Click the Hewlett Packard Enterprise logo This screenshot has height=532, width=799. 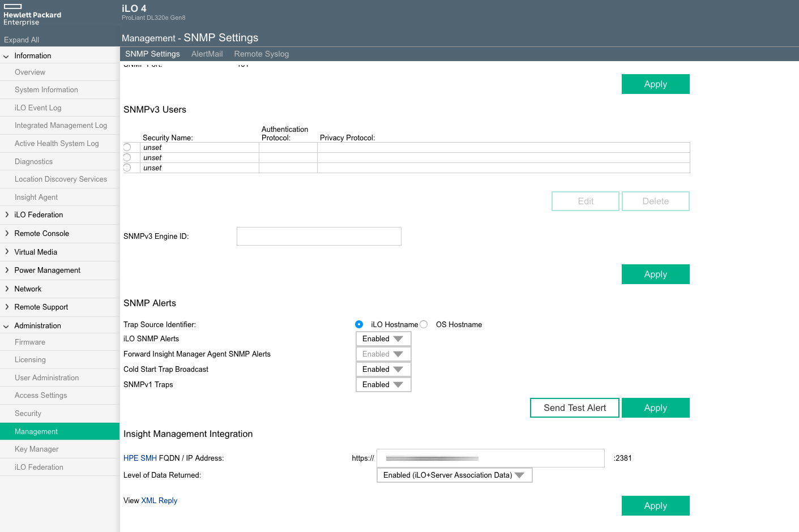point(32,15)
